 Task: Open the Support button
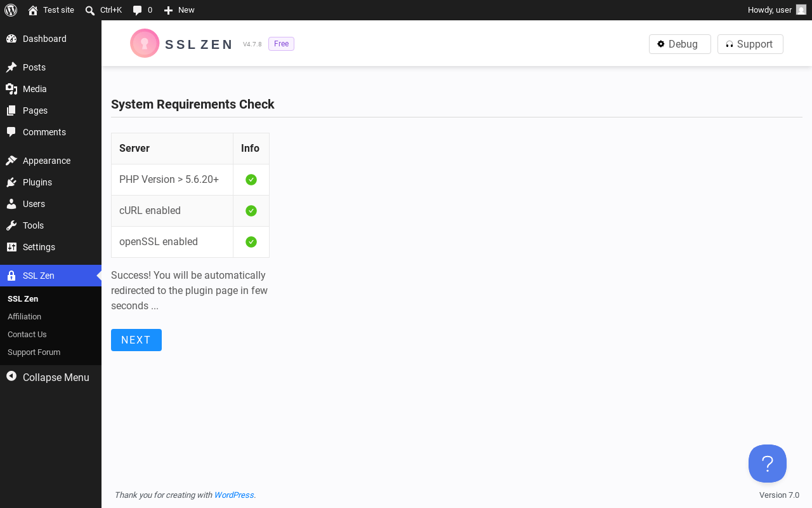coord(750,44)
